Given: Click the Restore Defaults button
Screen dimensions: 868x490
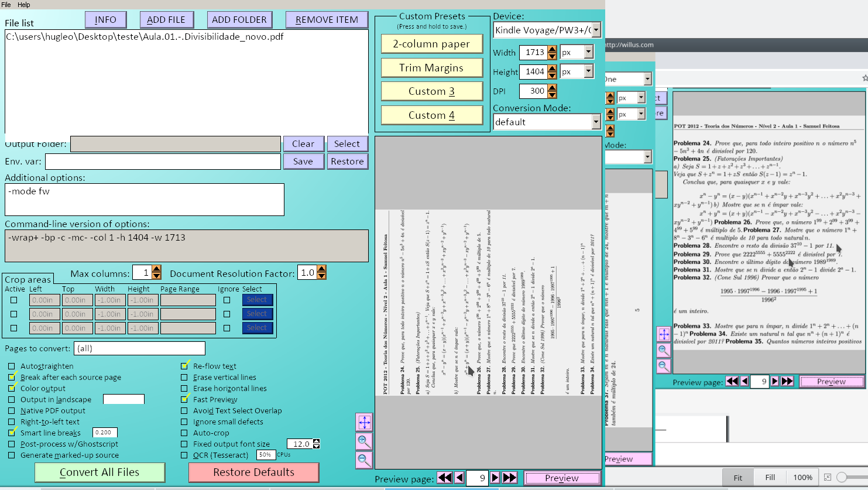Looking at the screenshot, I should coord(254,472).
